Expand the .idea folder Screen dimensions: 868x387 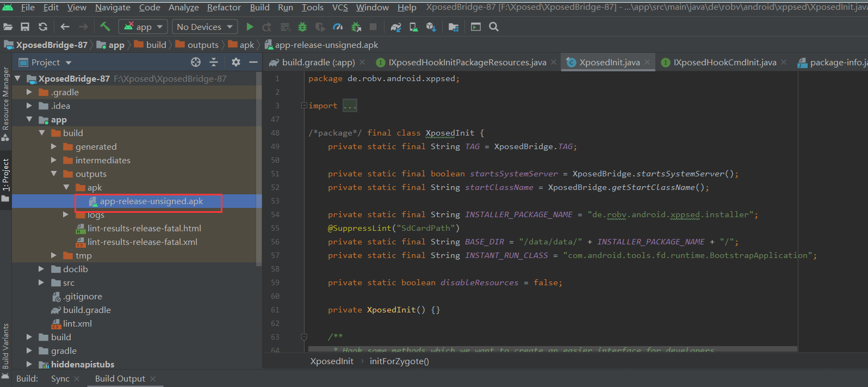click(29, 106)
